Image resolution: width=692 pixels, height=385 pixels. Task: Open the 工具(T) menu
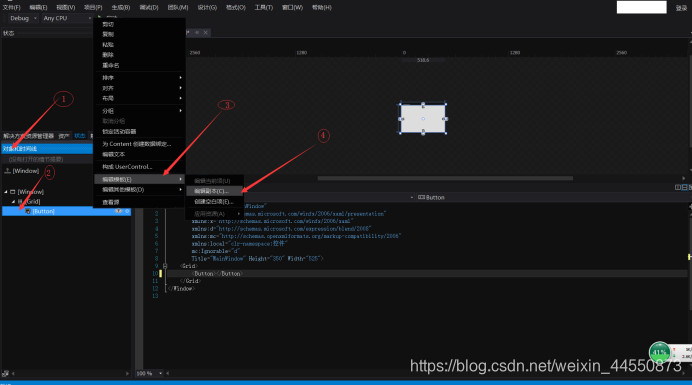coord(263,8)
